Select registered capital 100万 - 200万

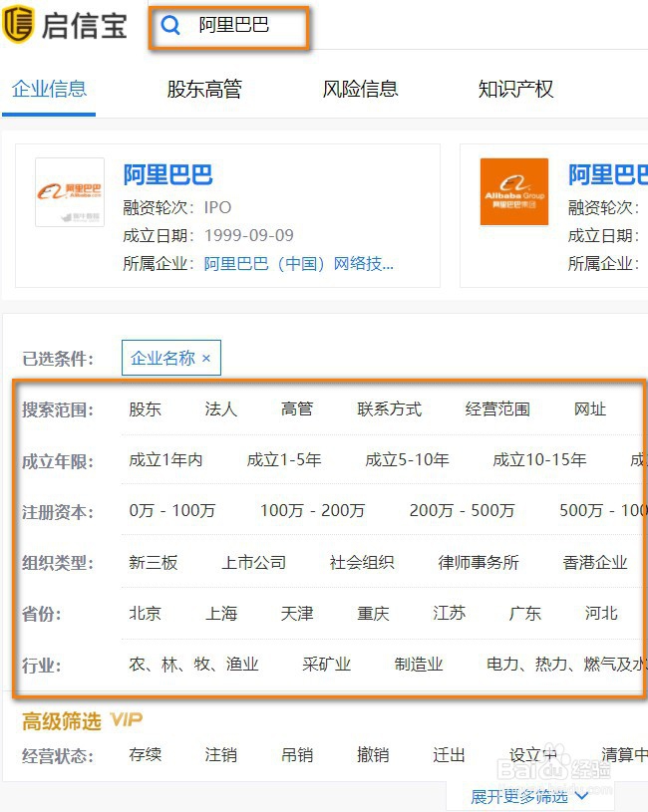coord(312,510)
